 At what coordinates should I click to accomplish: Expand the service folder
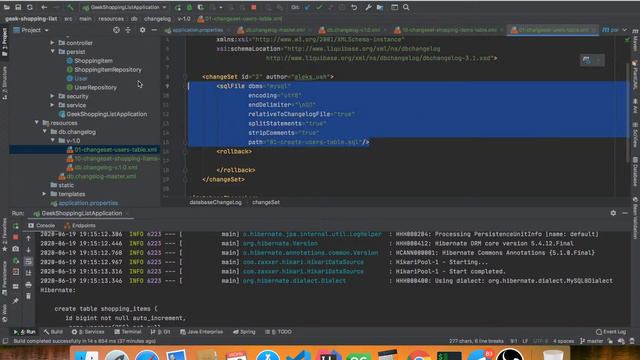click(x=52, y=105)
